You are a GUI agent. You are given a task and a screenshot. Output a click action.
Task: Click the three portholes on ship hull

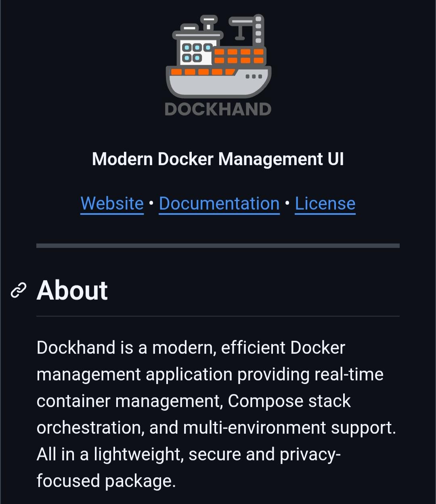click(x=254, y=76)
